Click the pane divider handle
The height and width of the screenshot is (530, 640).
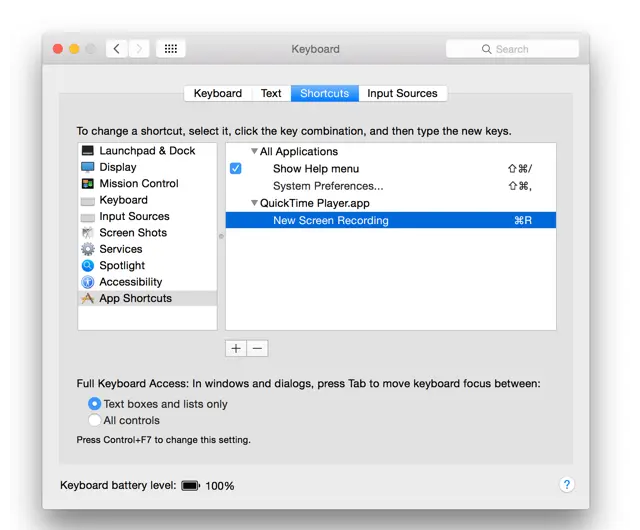pyautogui.click(x=221, y=236)
